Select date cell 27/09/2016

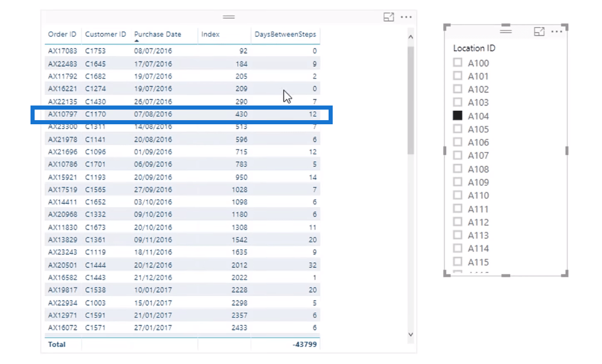pos(153,189)
